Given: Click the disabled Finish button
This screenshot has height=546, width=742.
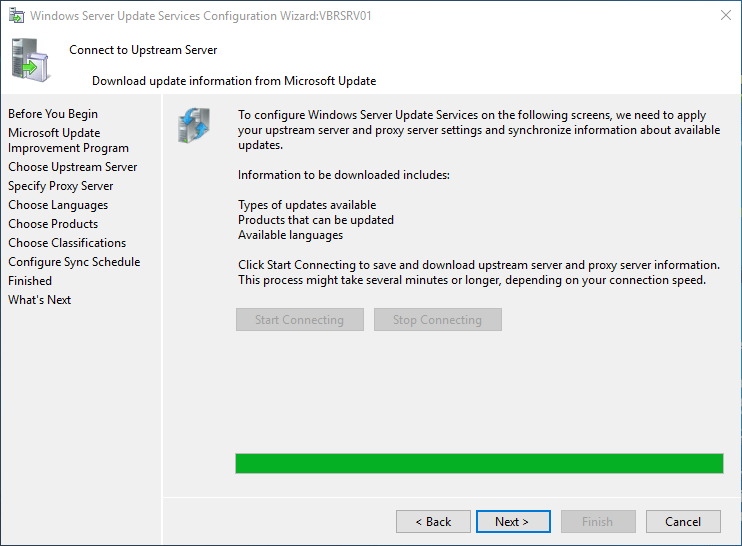Looking at the screenshot, I should pyautogui.click(x=598, y=521).
